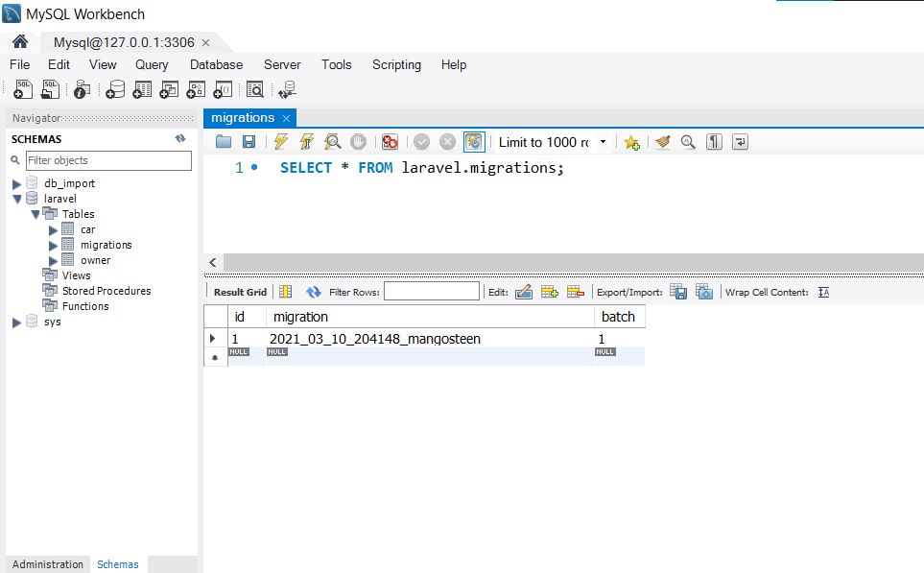Screen dimensions: 924x573
Task: Toggle auto-commit mode button
Action: point(474,141)
